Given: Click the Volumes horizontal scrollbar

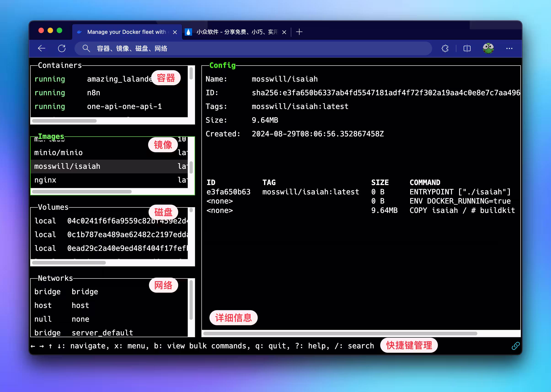Looking at the screenshot, I should pos(69,263).
